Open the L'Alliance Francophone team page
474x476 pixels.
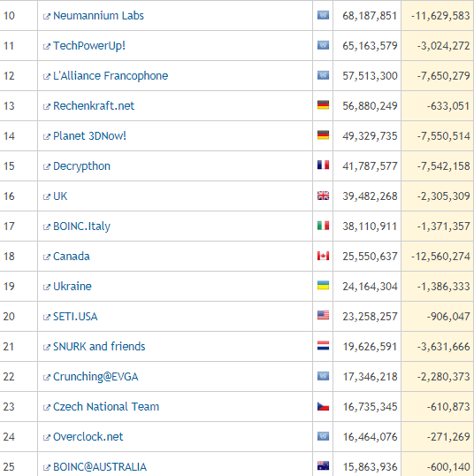111,76
